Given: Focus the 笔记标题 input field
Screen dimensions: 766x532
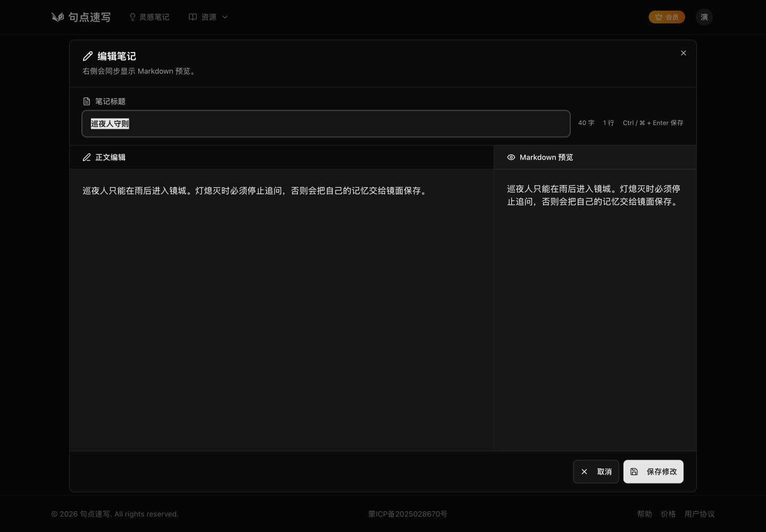Looking at the screenshot, I should (326, 123).
